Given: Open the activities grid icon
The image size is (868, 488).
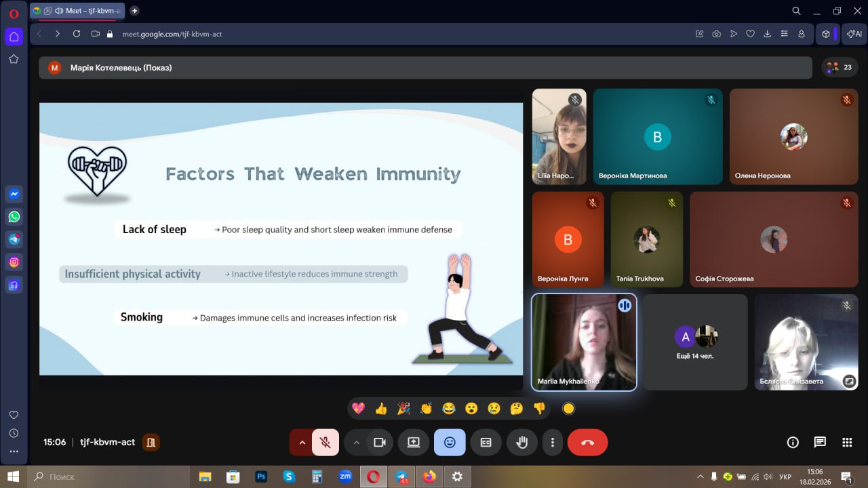Looking at the screenshot, I should coord(847,443).
